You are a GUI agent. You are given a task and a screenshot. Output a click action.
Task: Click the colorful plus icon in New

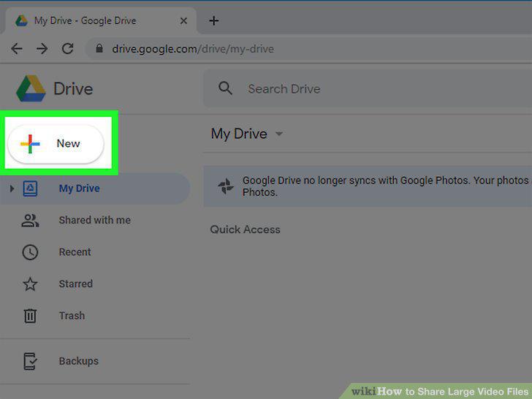pyautogui.click(x=30, y=144)
